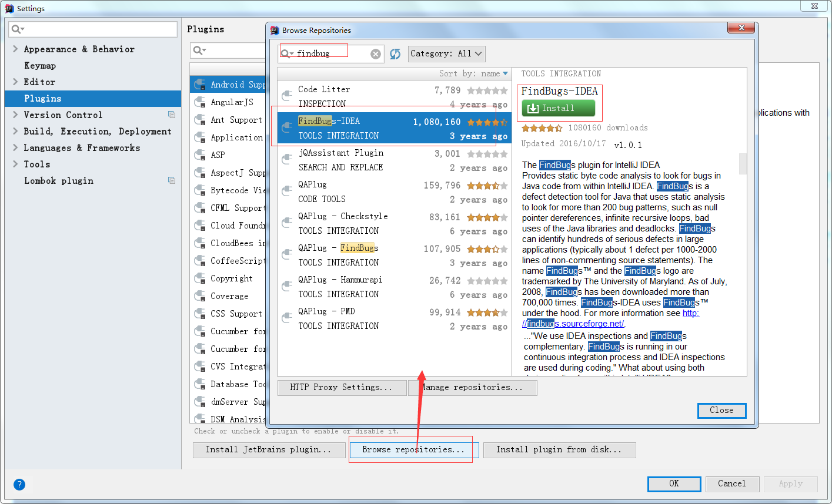Image resolution: width=832 pixels, height=504 pixels.
Task: Click the plugin icon beside QAPlug - Checkstyle
Action: (287, 223)
